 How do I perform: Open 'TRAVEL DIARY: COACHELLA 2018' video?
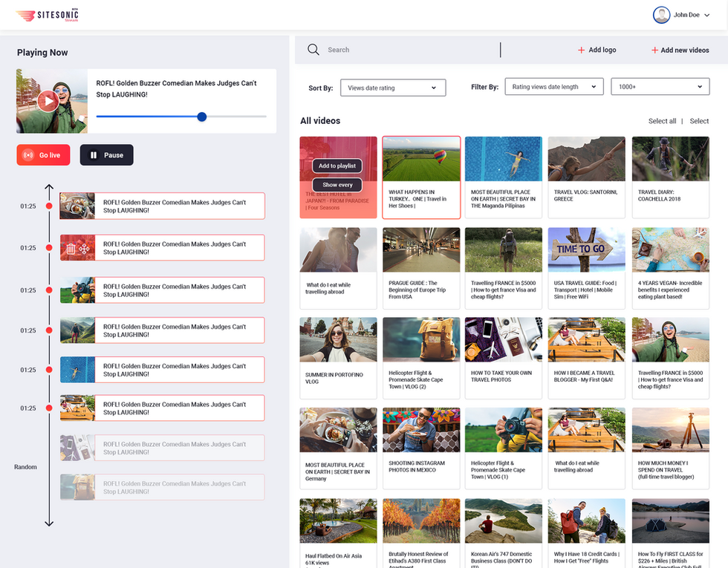click(670, 177)
